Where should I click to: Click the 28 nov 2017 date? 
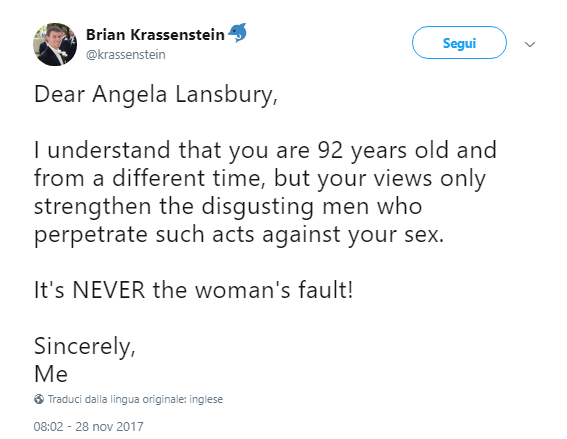tap(109, 426)
